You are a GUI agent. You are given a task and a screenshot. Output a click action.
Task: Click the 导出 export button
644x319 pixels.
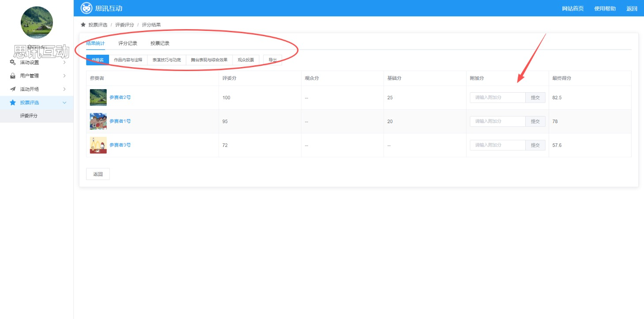(x=272, y=60)
